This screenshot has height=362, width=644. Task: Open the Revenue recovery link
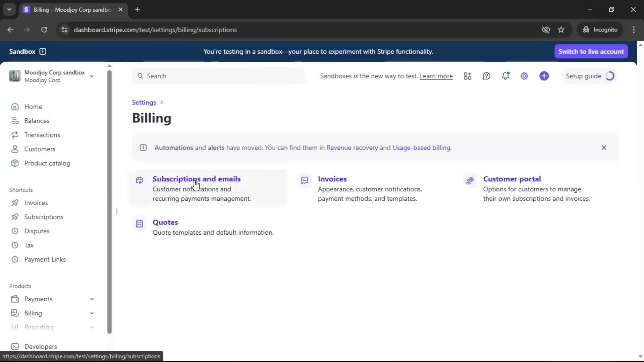point(352,148)
